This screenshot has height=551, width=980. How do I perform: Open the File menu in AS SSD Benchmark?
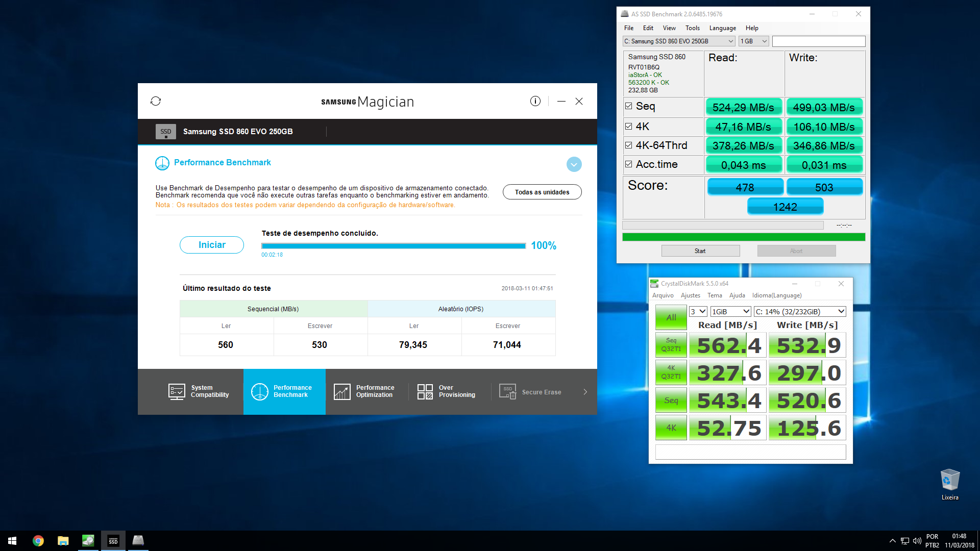pos(629,28)
